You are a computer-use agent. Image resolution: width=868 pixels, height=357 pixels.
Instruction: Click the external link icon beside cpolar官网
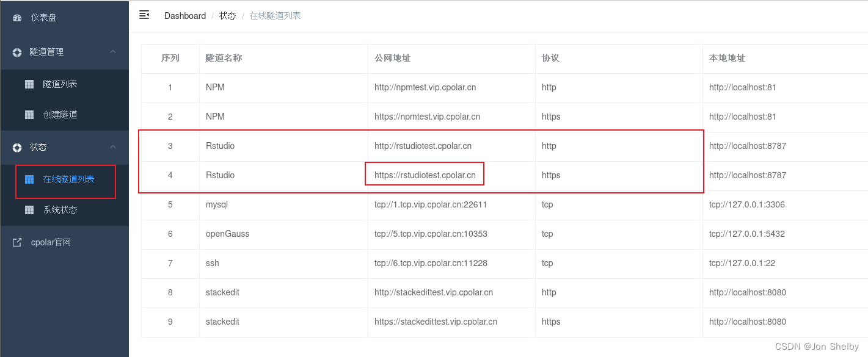click(17, 242)
